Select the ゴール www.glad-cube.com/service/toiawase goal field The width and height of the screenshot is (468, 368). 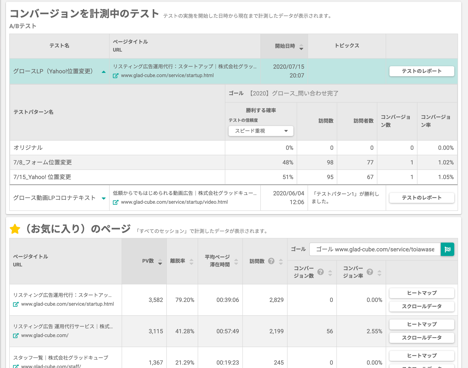point(375,249)
